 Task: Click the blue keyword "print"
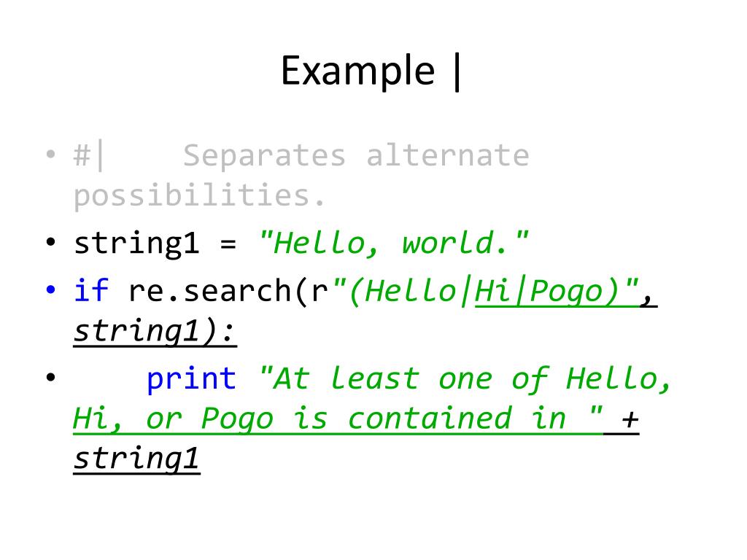point(192,380)
